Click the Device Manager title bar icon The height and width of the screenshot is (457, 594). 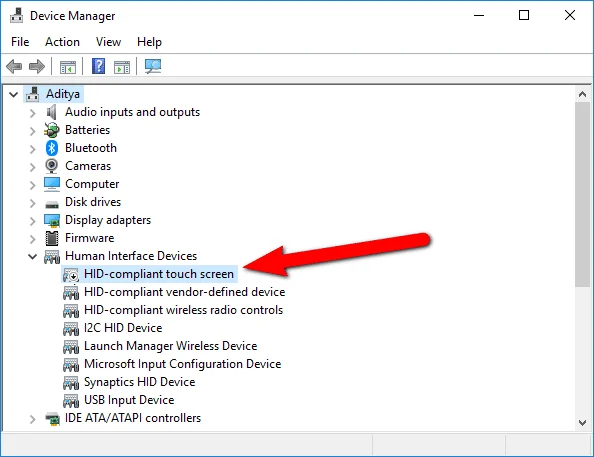[x=16, y=16]
